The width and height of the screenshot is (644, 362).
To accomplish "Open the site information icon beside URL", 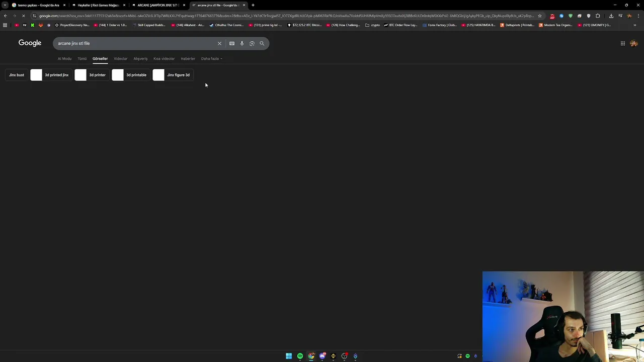I will tap(34, 16).
